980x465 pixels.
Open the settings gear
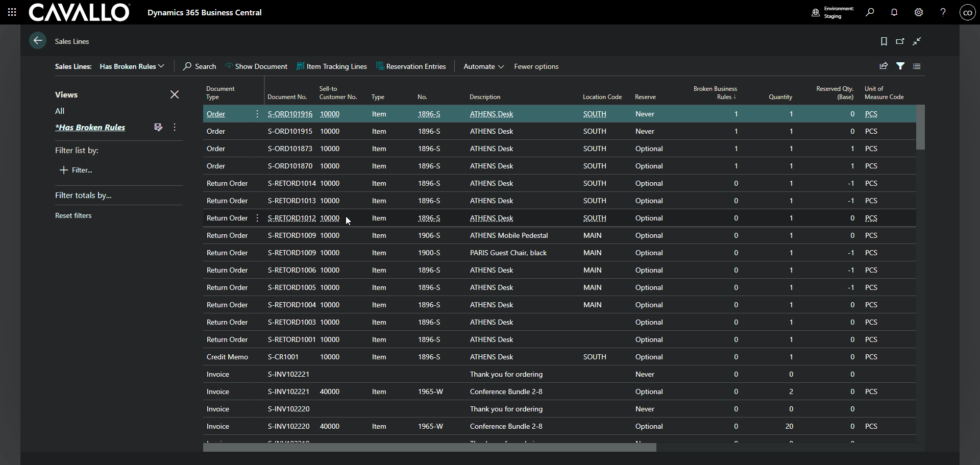click(919, 12)
